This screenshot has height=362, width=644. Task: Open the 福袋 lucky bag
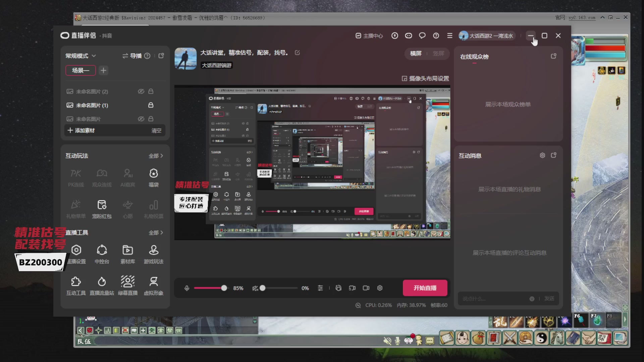tap(154, 178)
